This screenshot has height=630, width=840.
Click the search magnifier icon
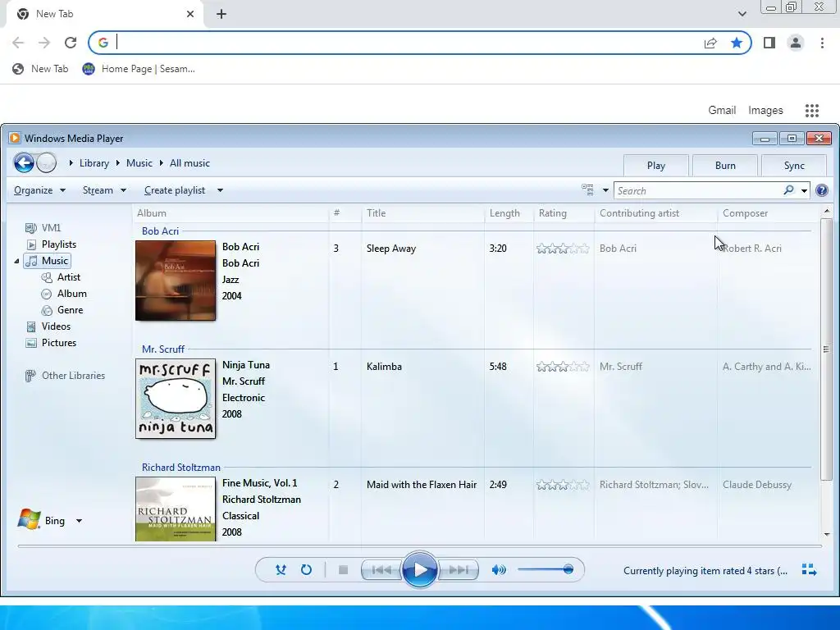coord(788,190)
